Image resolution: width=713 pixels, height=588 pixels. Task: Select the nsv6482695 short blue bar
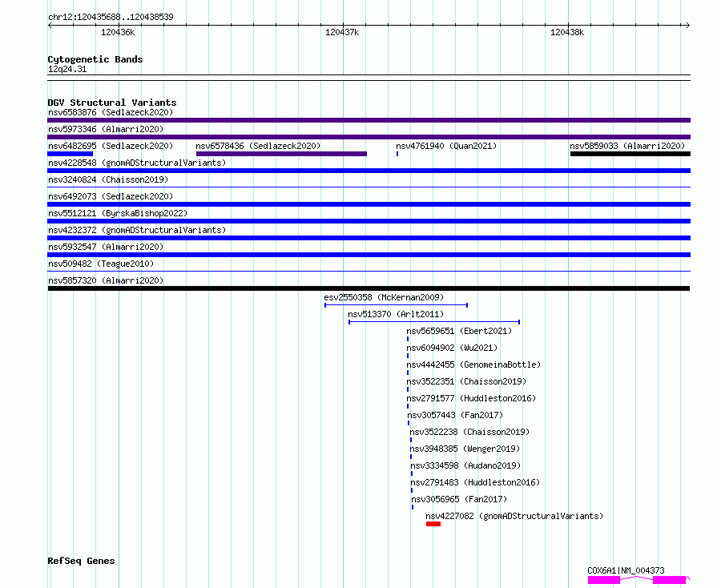click(70, 154)
